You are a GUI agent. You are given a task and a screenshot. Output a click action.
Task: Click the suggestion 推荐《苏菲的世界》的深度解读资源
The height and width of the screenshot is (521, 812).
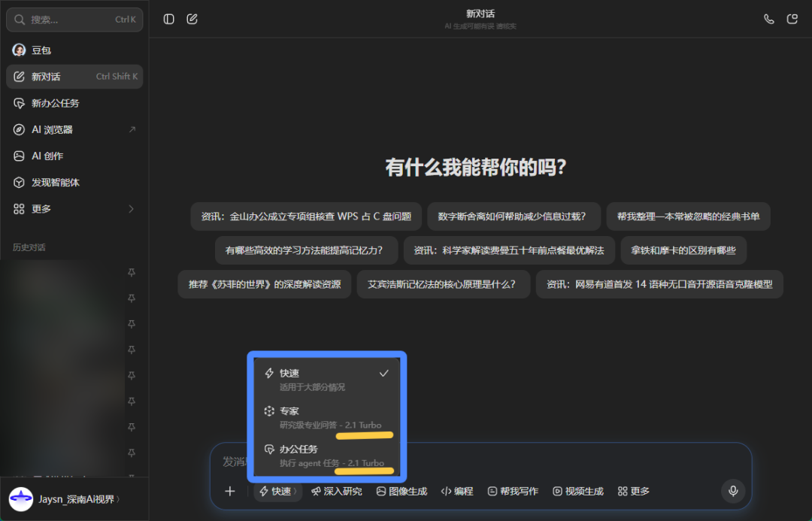pyautogui.click(x=264, y=284)
